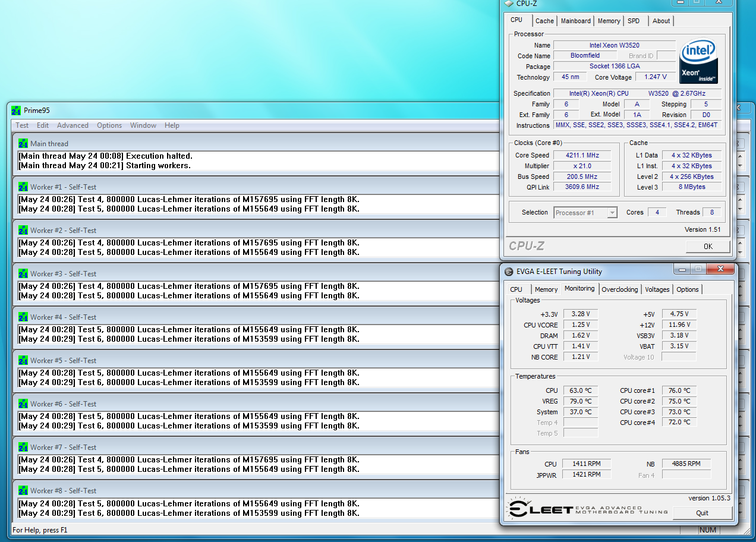Click the Worker #3 window icon
Screen dimensions: 756x542
coord(23,273)
